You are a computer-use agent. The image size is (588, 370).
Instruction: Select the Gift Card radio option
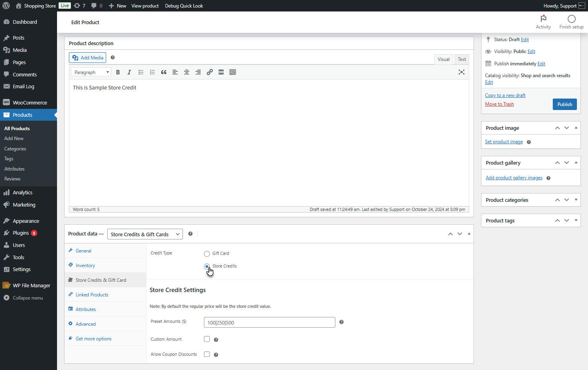[x=207, y=254]
